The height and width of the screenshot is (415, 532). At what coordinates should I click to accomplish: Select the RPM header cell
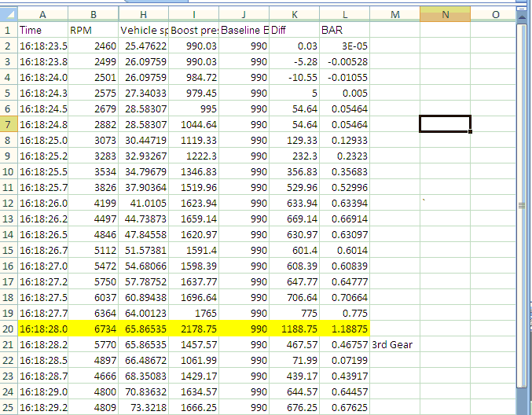(94, 30)
